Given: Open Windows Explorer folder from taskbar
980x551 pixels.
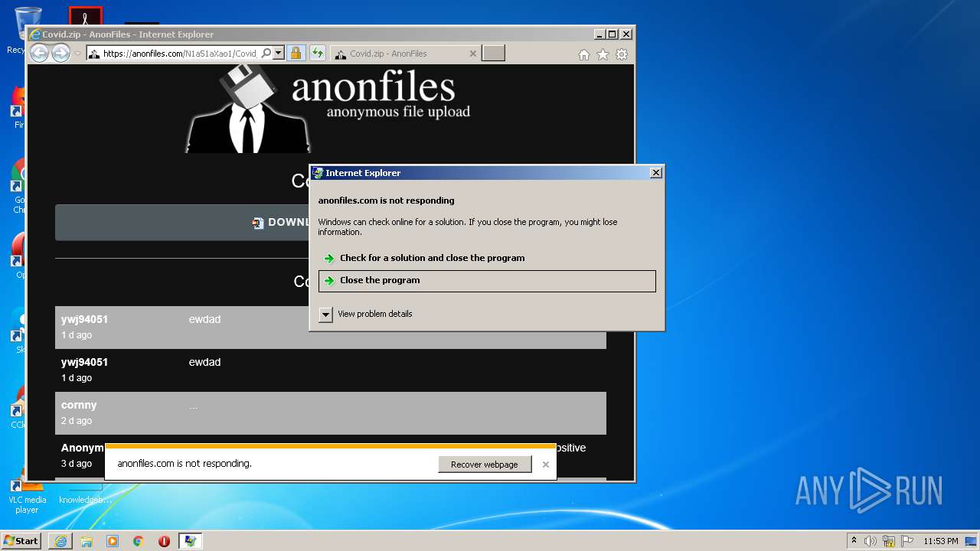Looking at the screenshot, I should coord(87,541).
